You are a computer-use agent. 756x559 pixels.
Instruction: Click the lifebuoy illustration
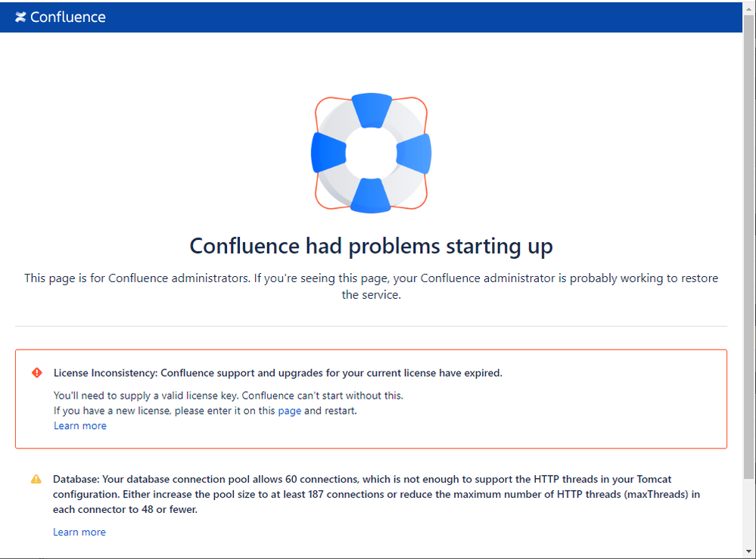point(372,153)
